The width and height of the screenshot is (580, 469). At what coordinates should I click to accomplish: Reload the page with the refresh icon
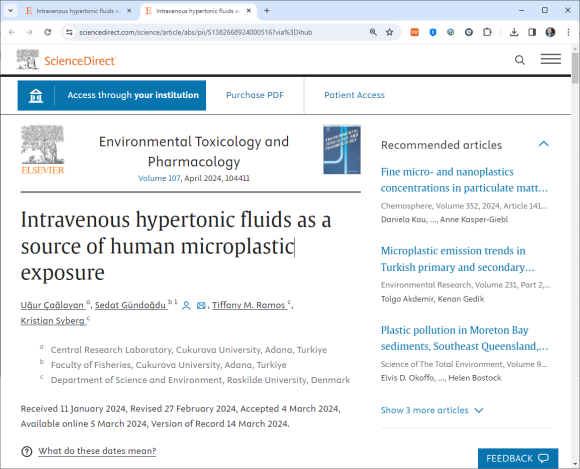(x=48, y=33)
